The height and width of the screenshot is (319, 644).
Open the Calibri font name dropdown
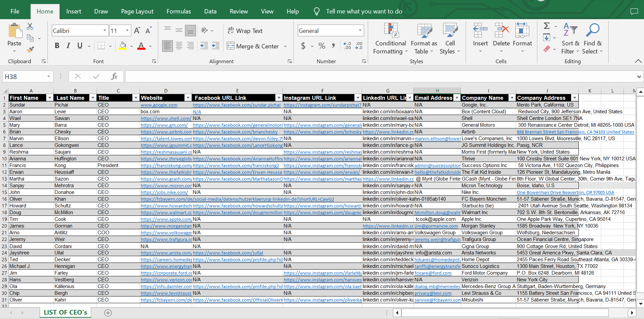pos(105,31)
